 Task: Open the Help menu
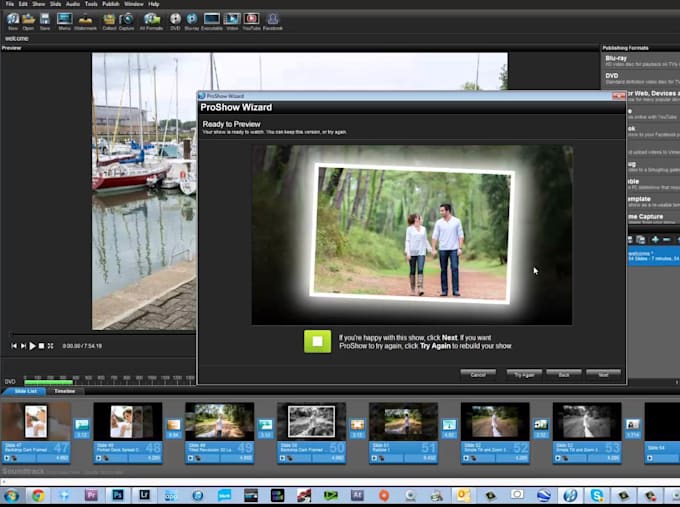click(x=154, y=4)
